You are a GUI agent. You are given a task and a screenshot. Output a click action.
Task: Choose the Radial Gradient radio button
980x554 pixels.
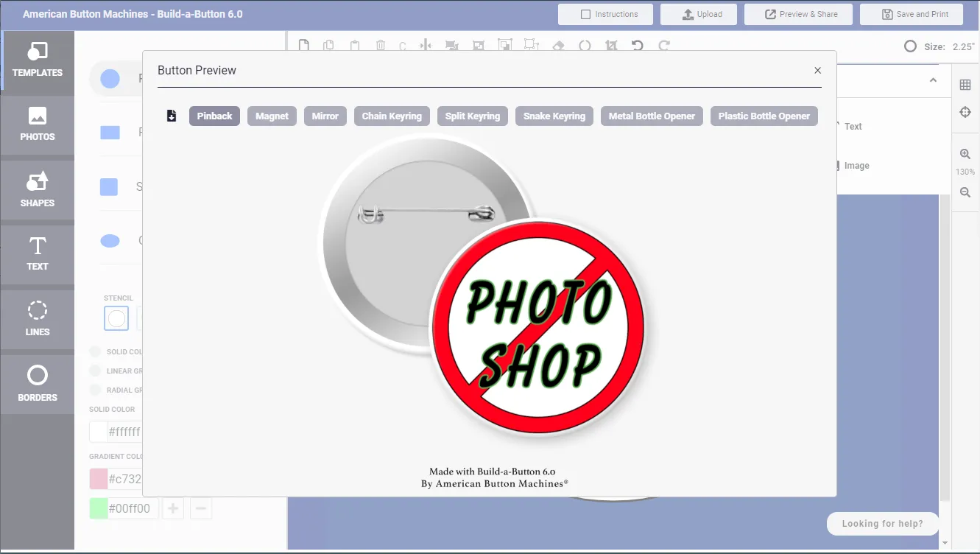(95, 390)
